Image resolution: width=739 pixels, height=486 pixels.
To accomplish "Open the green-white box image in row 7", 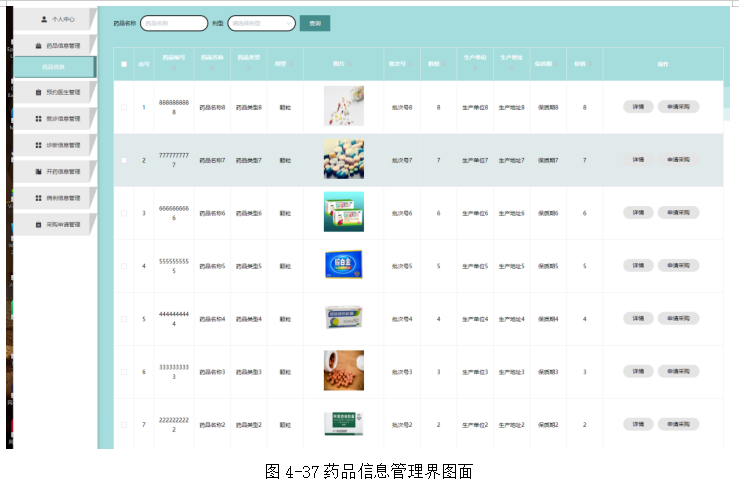I will click(x=344, y=423).
